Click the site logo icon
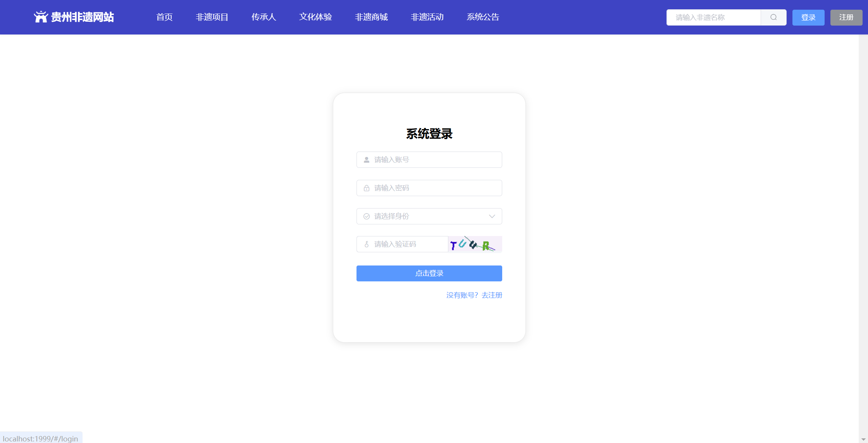The width and height of the screenshot is (868, 443). (41, 17)
